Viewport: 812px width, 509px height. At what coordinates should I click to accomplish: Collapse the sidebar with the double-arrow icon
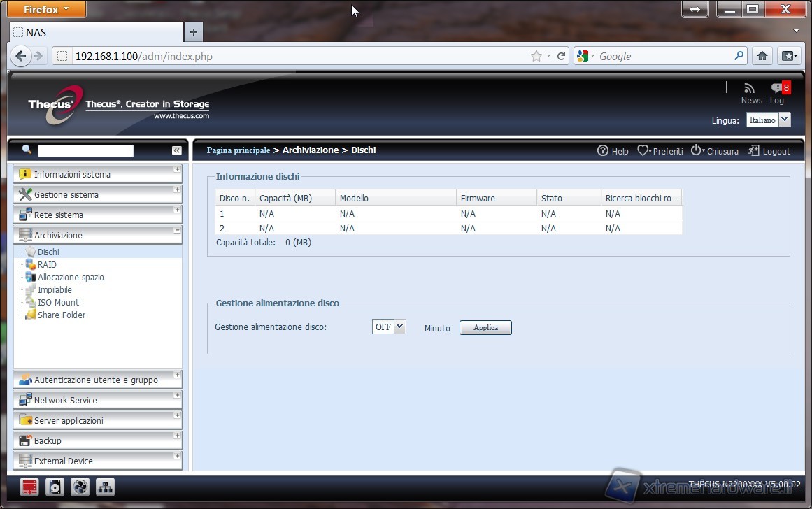tap(176, 150)
